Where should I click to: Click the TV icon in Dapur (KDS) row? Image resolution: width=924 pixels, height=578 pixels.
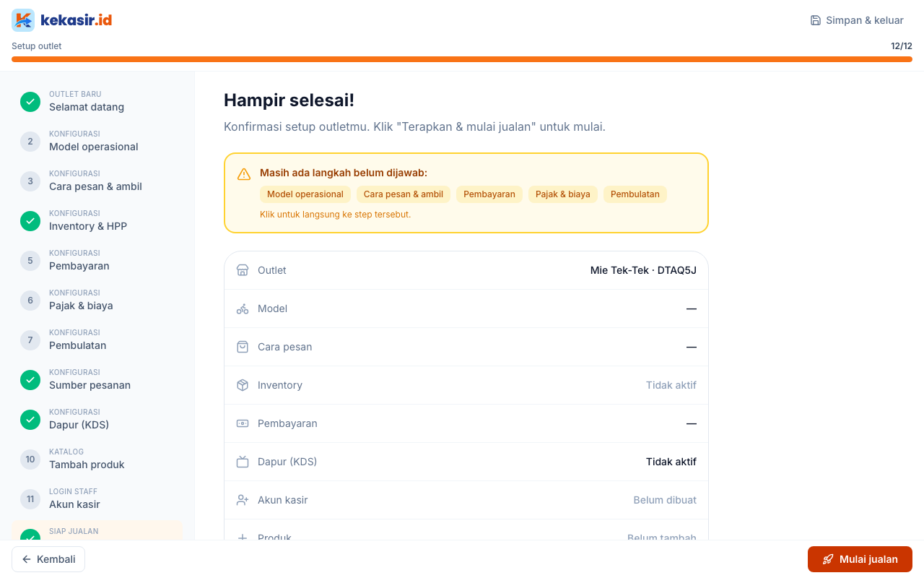pos(243,462)
